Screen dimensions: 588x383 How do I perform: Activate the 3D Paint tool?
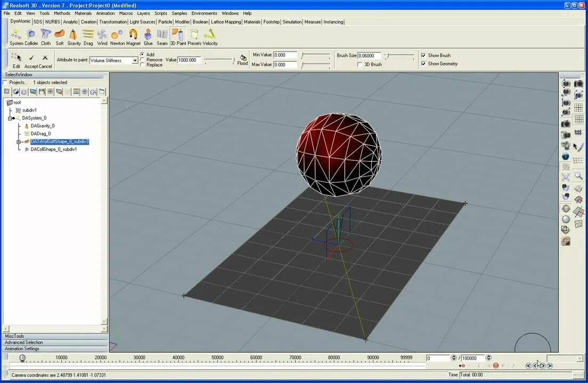click(178, 37)
